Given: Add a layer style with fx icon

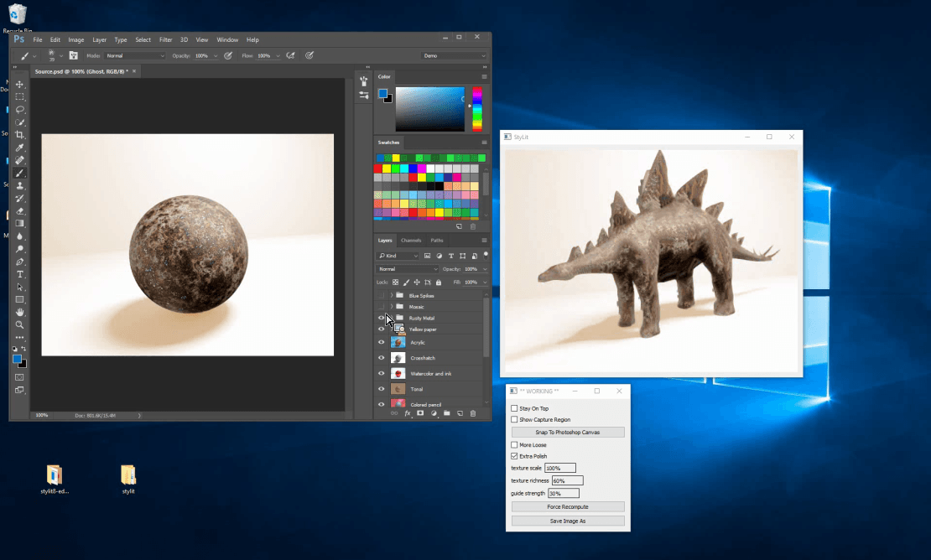Looking at the screenshot, I should (408, 413).
